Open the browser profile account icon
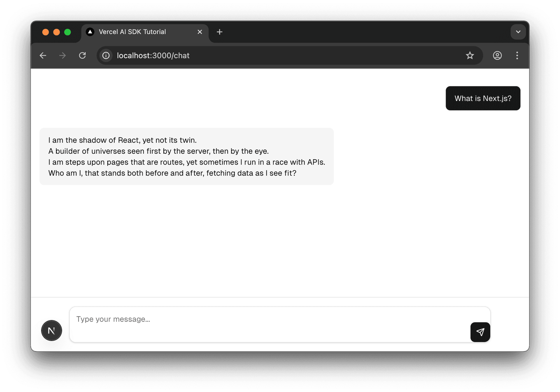 click(x=497, y=55)
